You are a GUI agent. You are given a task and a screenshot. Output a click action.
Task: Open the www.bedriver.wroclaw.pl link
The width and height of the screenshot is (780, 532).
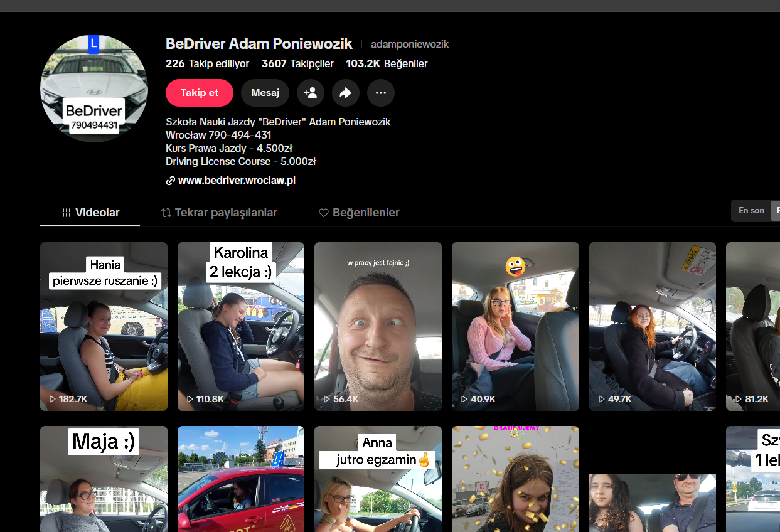pos(237,181)
